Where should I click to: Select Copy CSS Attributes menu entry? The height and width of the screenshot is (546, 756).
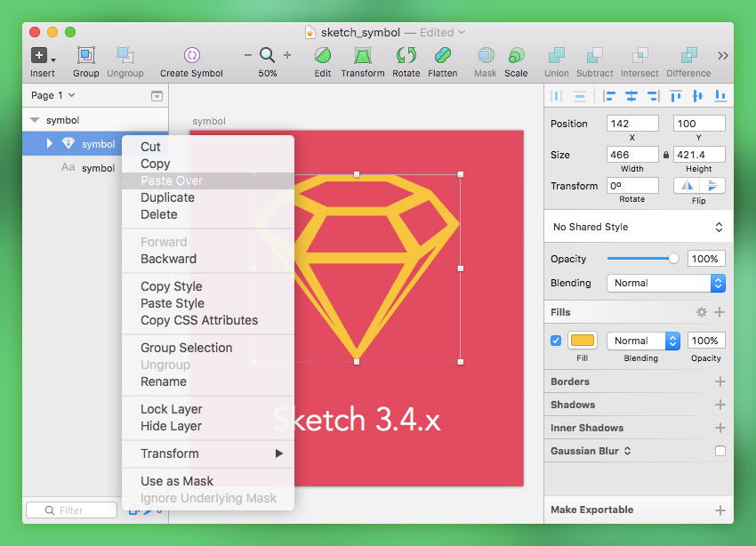coord(199,320)
